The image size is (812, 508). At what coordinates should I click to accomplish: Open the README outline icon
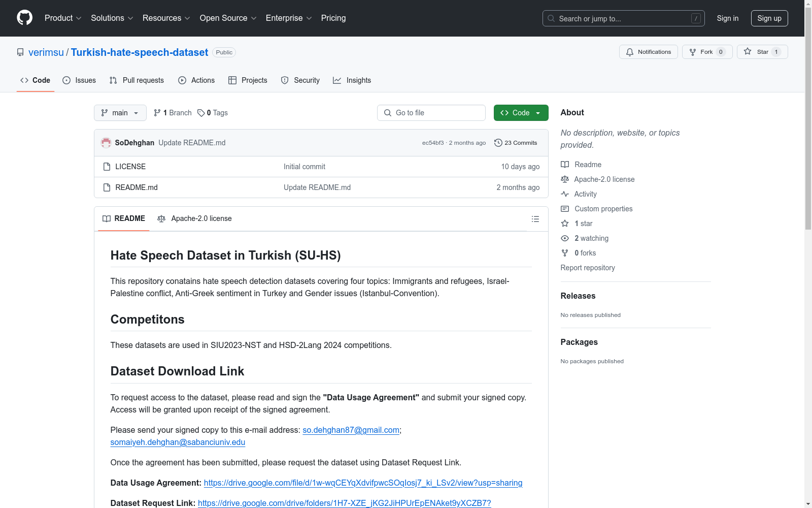click(x=535, y=219)
